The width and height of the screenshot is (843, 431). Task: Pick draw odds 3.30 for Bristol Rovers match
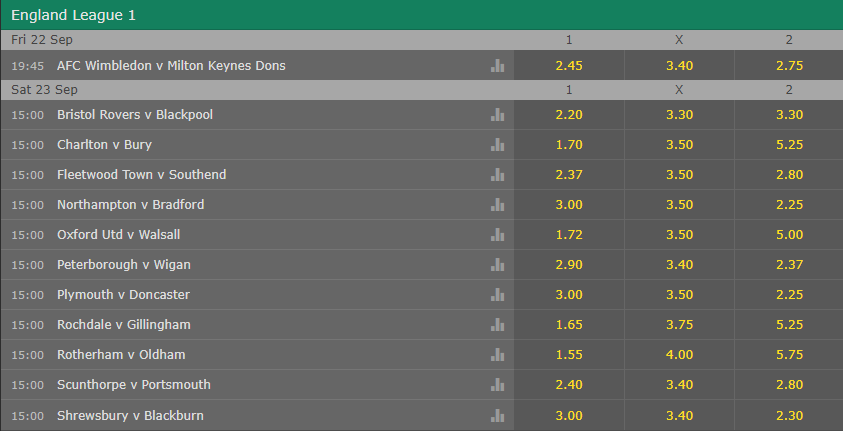[x=679, y=114]
